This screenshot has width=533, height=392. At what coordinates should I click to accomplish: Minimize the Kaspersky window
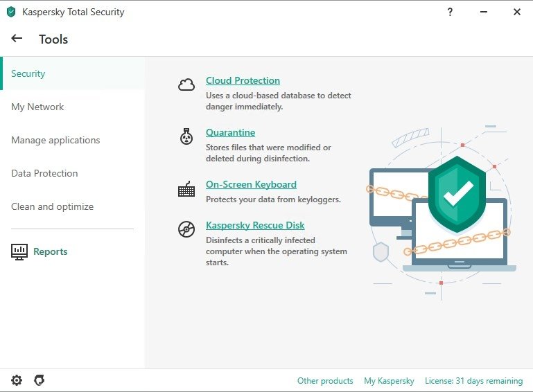click(x=483, y=12)
